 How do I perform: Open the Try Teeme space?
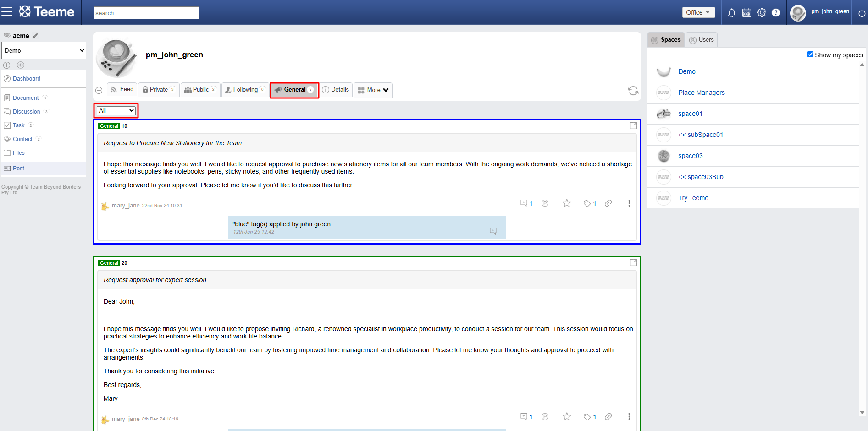click(x=693, y=198)
